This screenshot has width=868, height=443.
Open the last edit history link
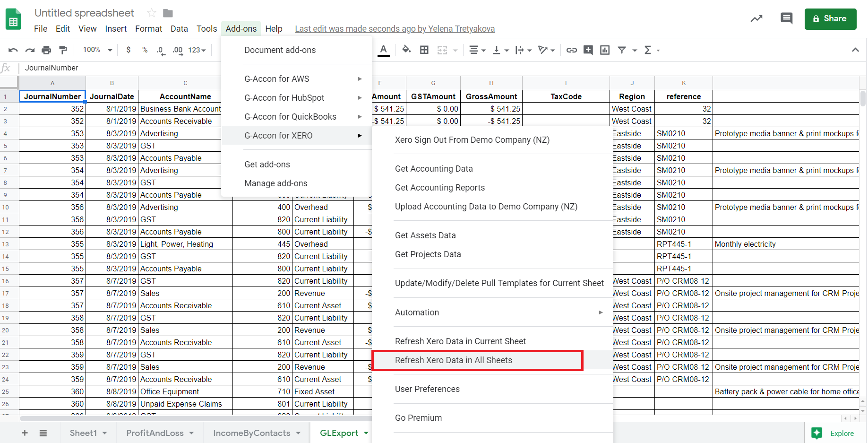[395, 29]
